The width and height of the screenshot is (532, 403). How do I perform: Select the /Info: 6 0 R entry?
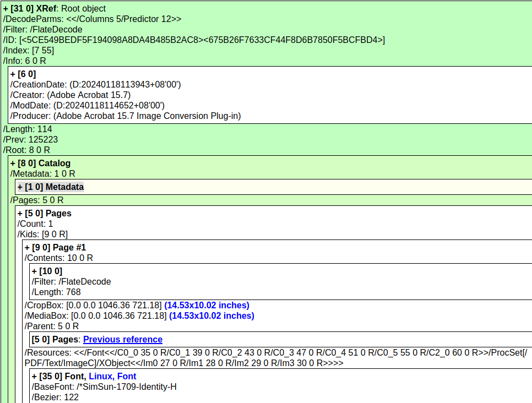tap(24, 61)
